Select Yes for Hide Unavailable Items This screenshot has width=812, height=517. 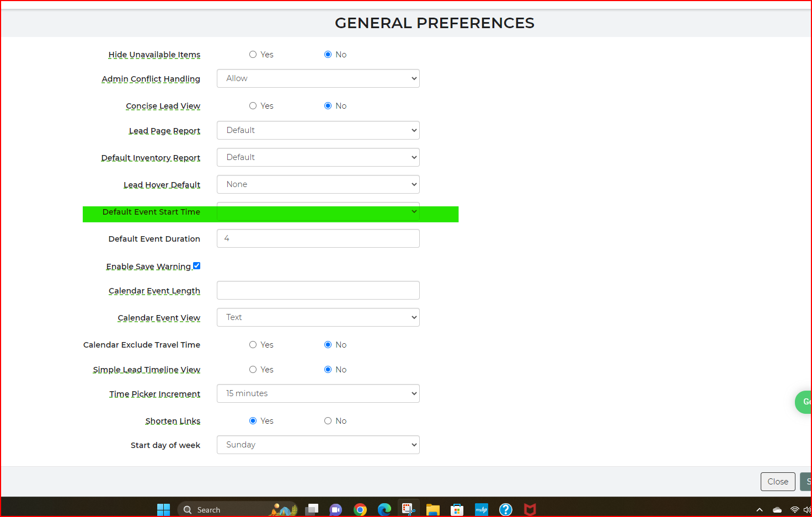[253, 55]
